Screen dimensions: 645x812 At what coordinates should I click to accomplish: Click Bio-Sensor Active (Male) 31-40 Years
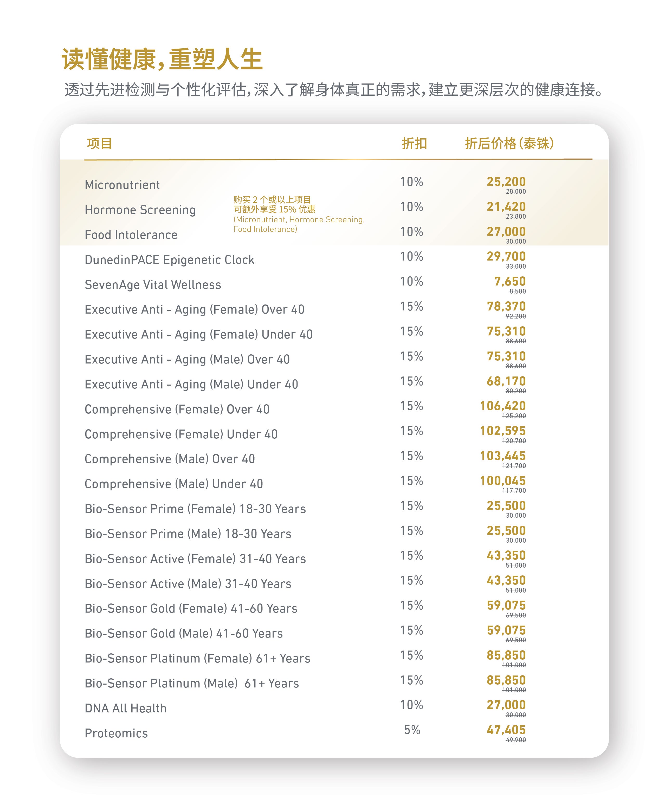click(x=188, y=584)
